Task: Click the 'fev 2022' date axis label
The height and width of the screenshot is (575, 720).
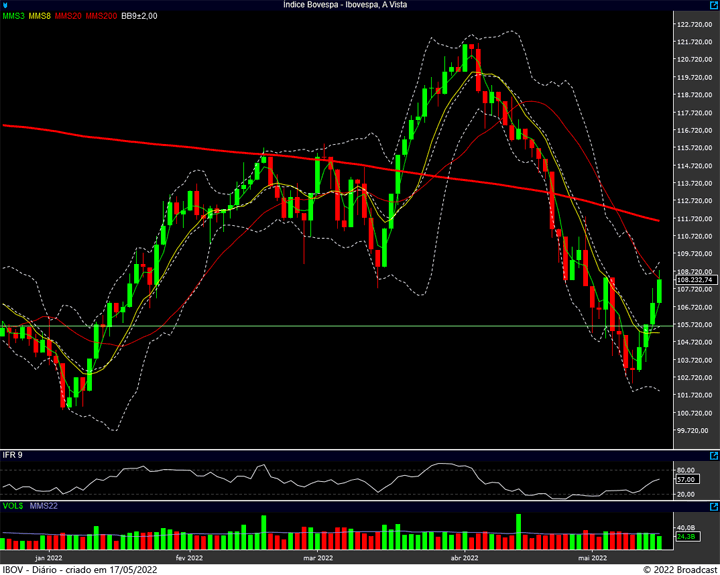Action: click(189, 558)
